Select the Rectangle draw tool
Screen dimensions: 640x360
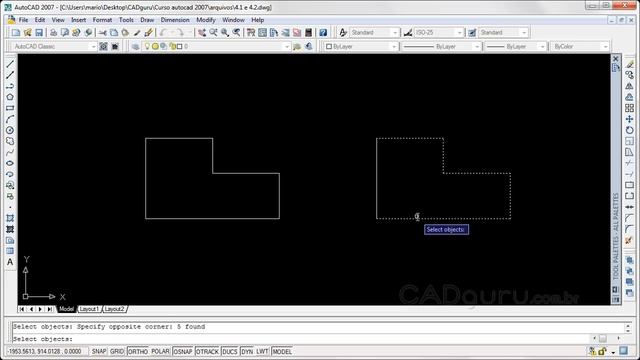pos(10,108)
